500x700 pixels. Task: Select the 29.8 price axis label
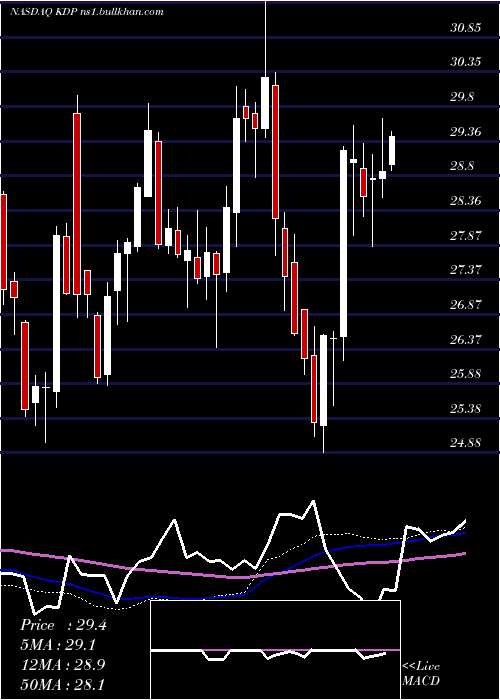[x=462, y=96]
